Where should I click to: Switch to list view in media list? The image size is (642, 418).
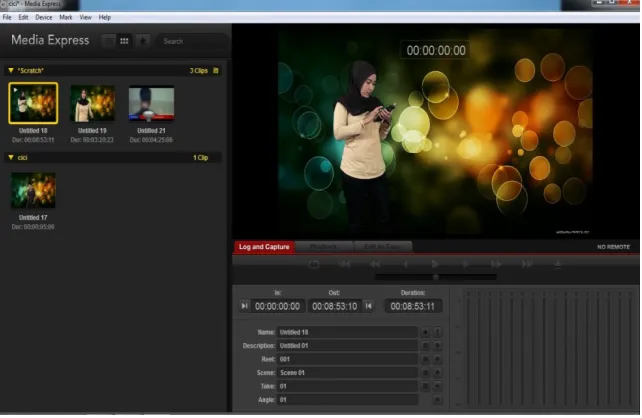coord(109,41)
